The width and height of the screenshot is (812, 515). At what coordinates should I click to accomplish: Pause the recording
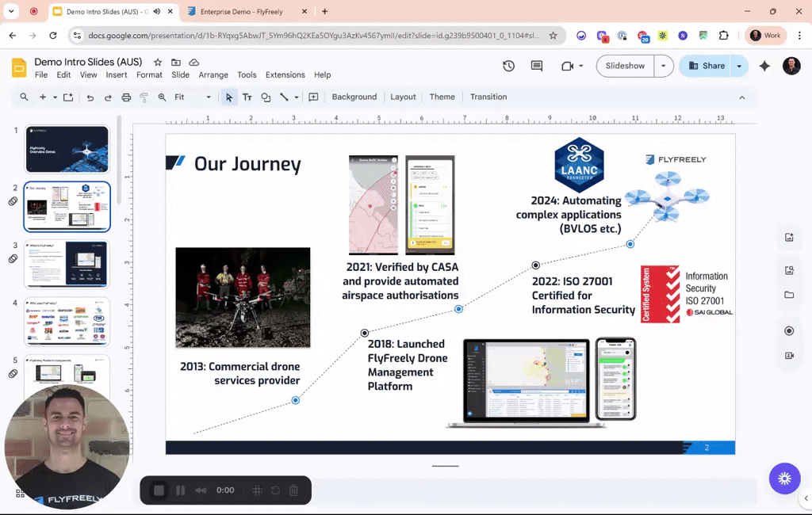[180, 490]
